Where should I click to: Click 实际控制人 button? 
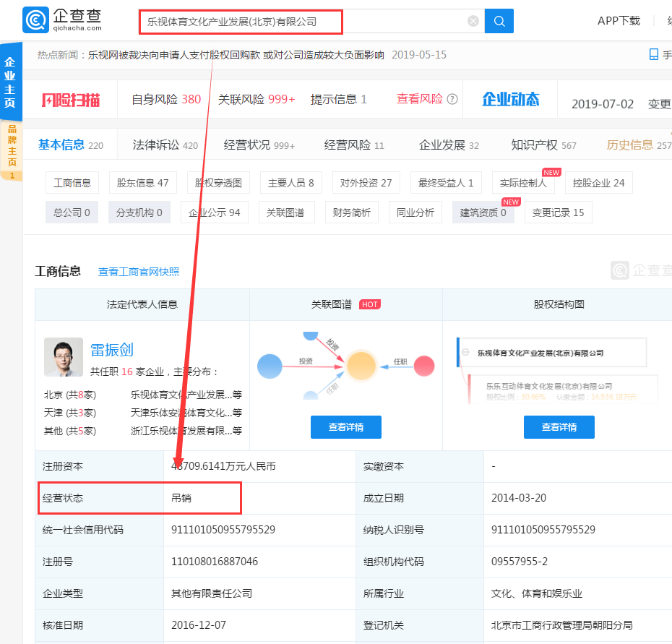click(523, 183)
